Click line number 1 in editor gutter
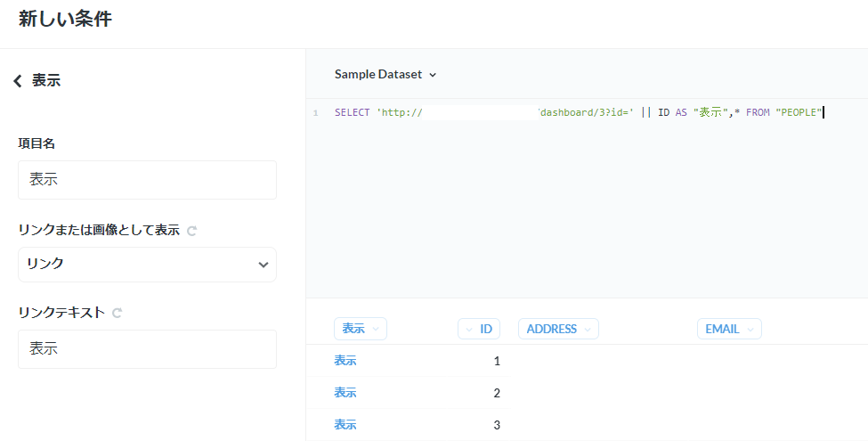 pyautogui.click(x=315, y=113)
